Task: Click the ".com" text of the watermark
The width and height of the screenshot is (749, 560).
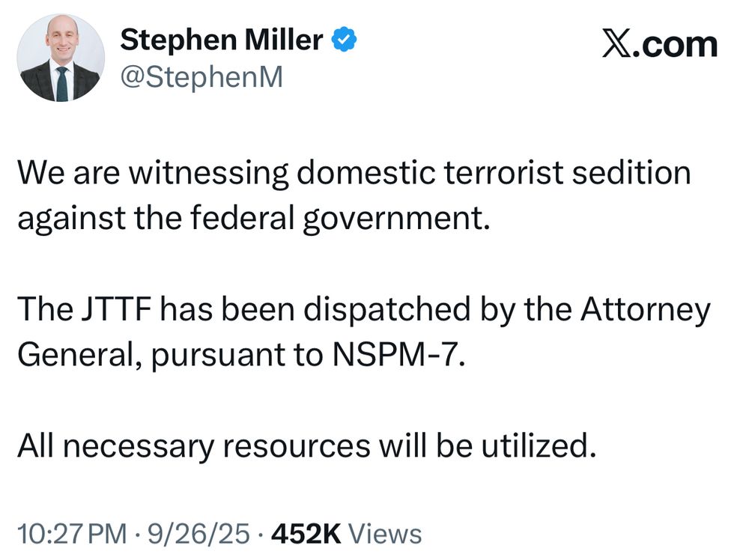Action: pyautogui.click(x=675, y=45)
